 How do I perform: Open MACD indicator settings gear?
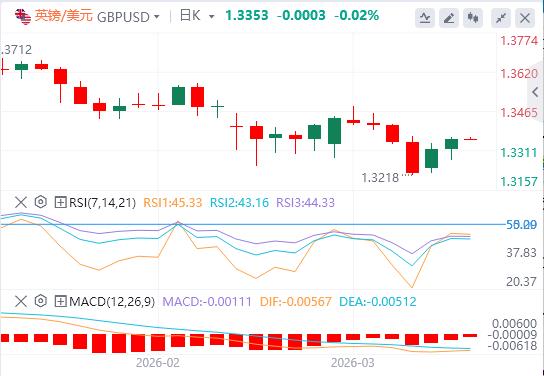(41, 301)
